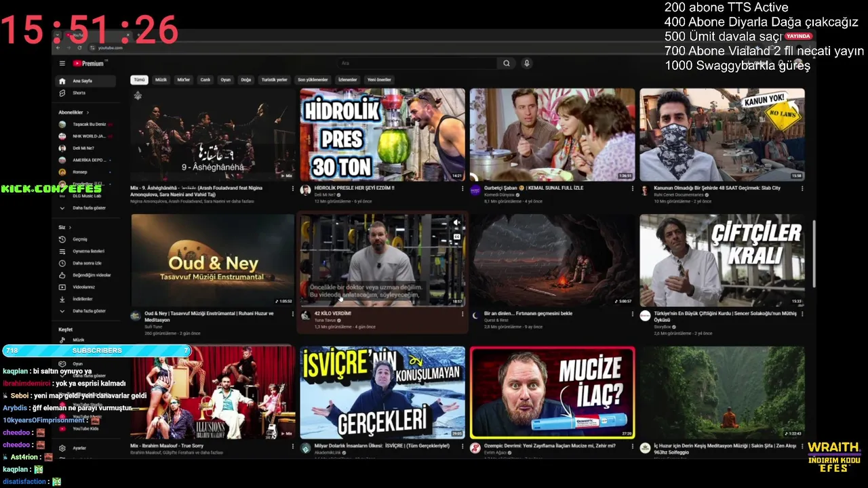This screenshot has width=868, height=488.
Task: Open channel avatar beside Kanunun Olmadığı video
Action: (645, 190)
